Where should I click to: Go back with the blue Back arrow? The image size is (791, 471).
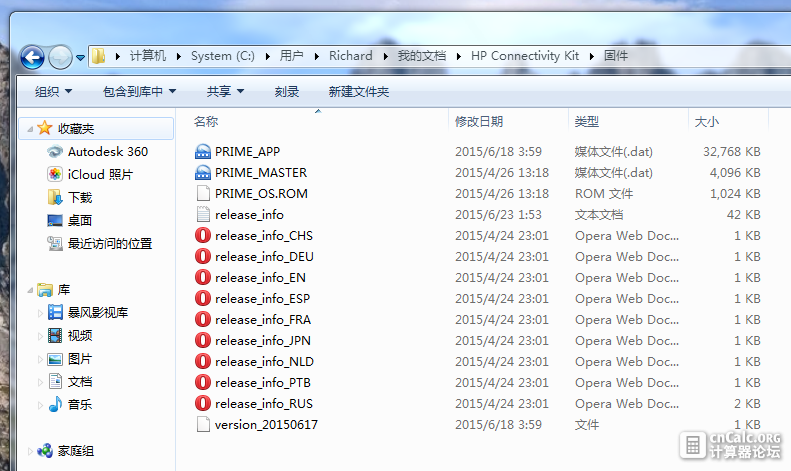(x=32, y=57)
